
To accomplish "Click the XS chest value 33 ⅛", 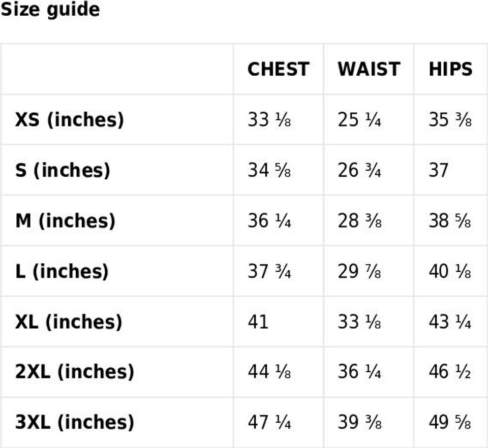I will 269,119.
